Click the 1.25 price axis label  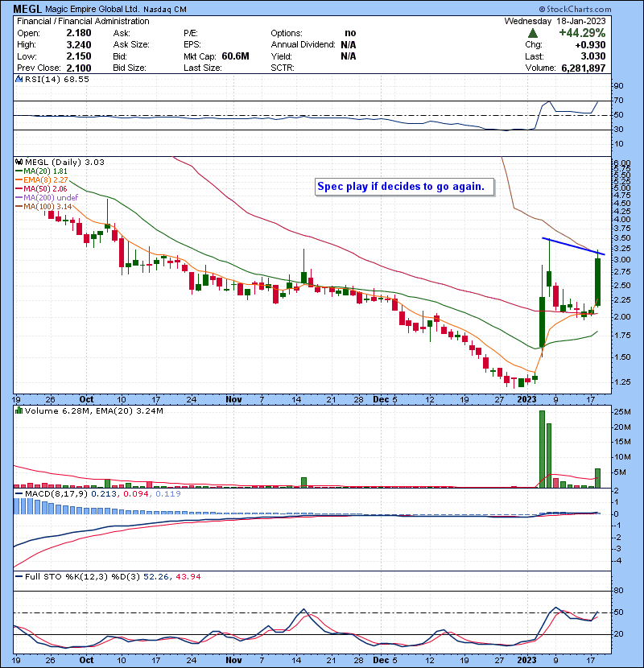tap(621, 382)
